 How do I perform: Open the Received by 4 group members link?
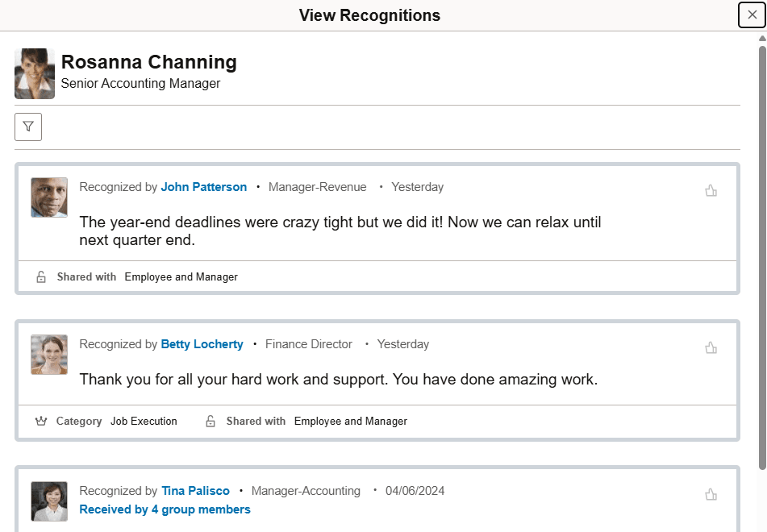point(165,509)
